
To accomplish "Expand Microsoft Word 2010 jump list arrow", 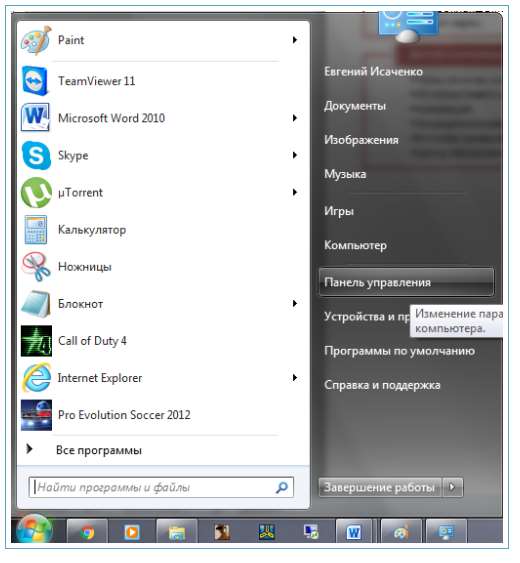I will coord(295,118).
